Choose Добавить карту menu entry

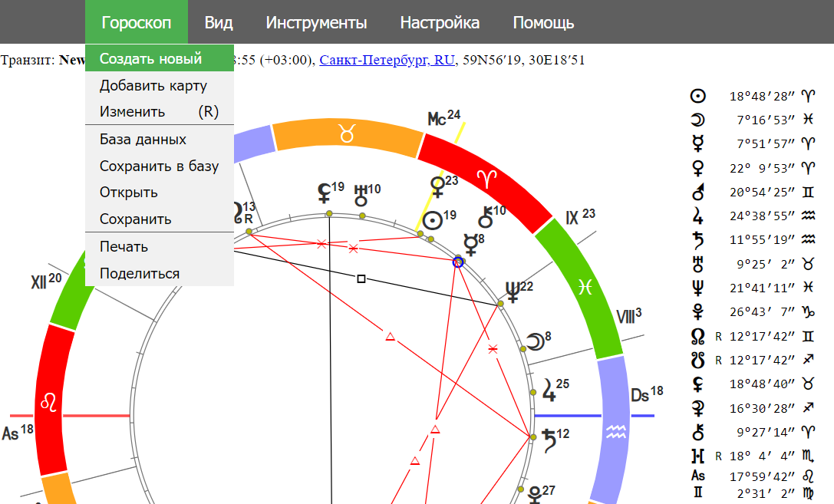(x=160, y=85)
